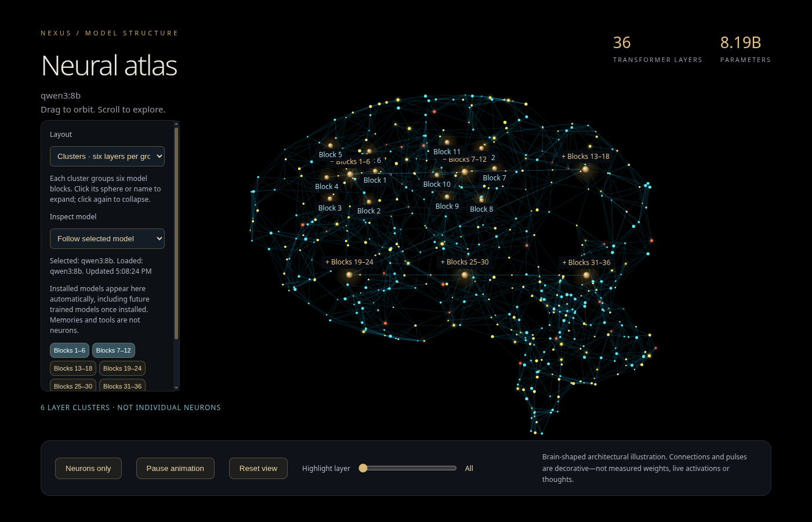The image size is (812, 522).
Task: Toggle the Blocks 25–30 chip
Action: (x=73, y=386)
